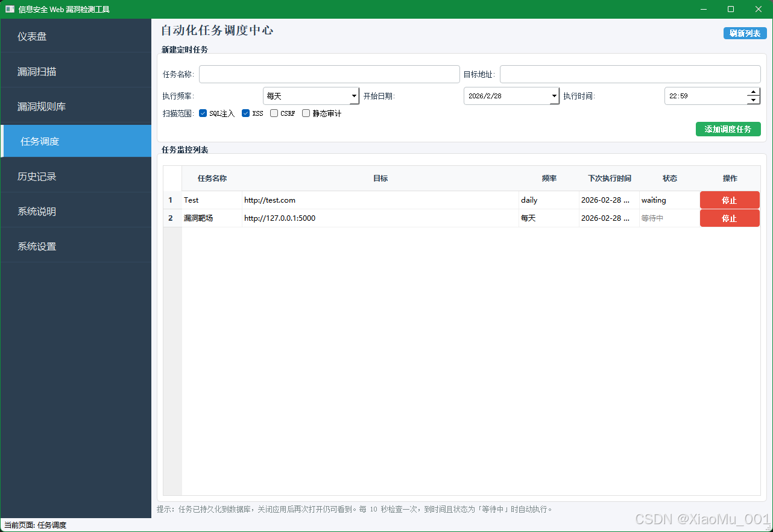Click the Test task name cell

tap(212, 200)
